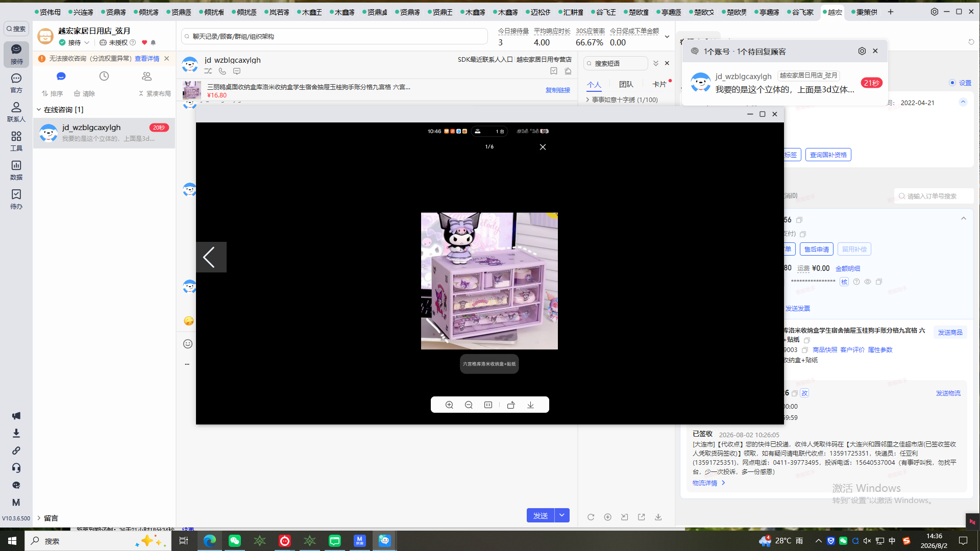Screen dimensions: 980x551
Task: Click the 发送商品 button in the order panel
Action: point(950,332)
